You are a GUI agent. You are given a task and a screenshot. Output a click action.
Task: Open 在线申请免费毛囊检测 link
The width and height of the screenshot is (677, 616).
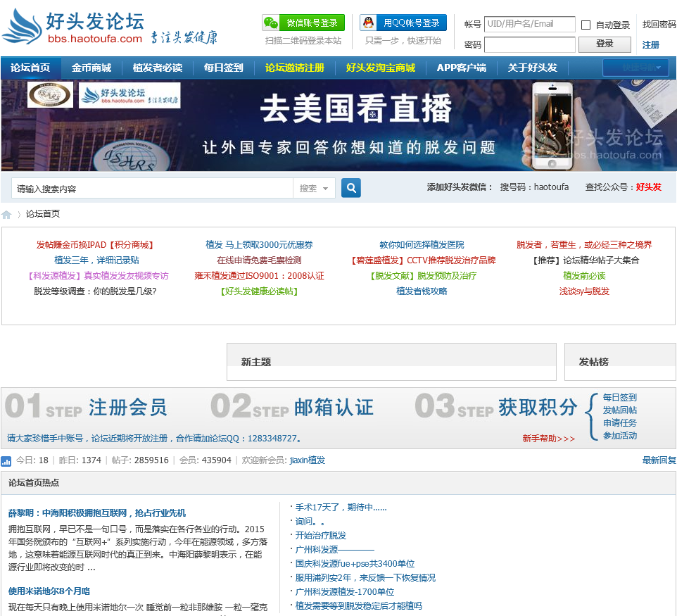click(x=259, y=260)
